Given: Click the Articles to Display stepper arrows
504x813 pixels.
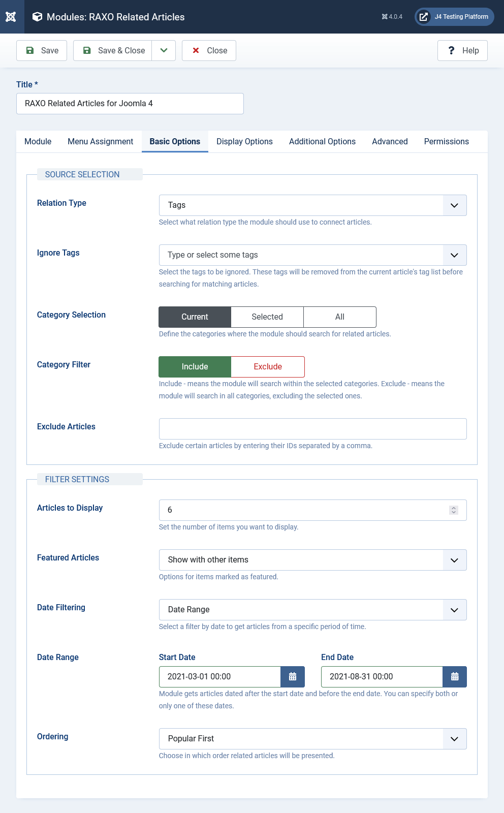Looking at the screenshot, I should coord(454,510).
